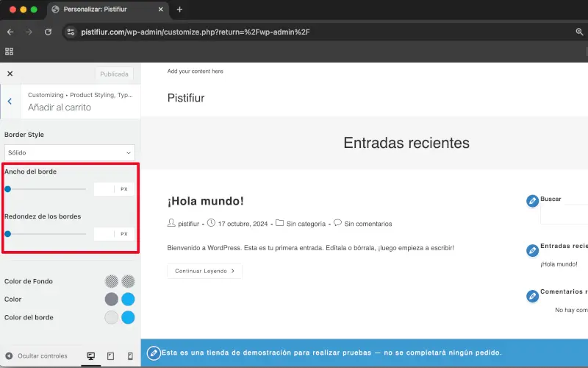Viewport: 588px width, 368px height.
Task: Open the light gray Color del borde swatch
Action: 112,317
